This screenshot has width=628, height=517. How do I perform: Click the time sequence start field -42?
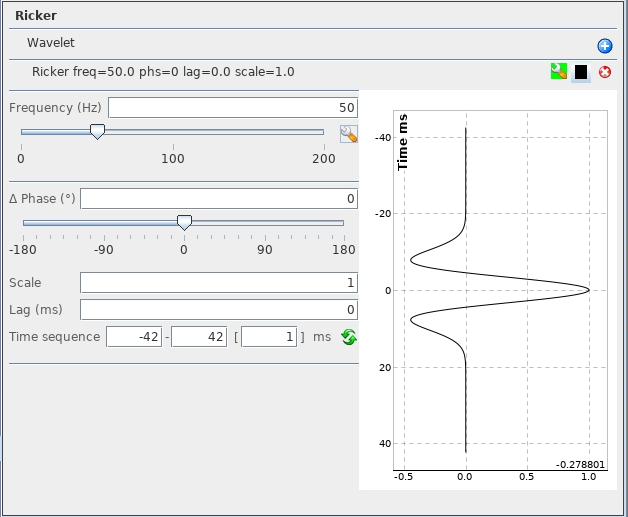click(134, 336)
